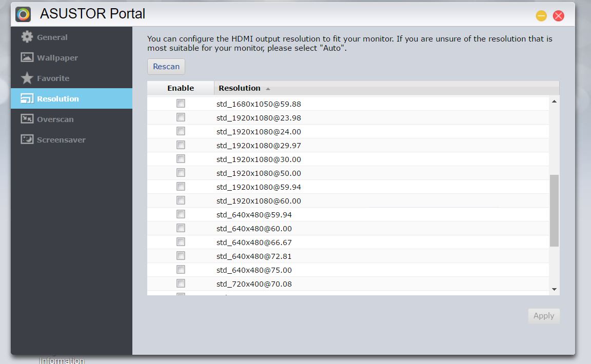
Task: Select the std_640x480@66.67 text
Action: [x=254, y=242]
